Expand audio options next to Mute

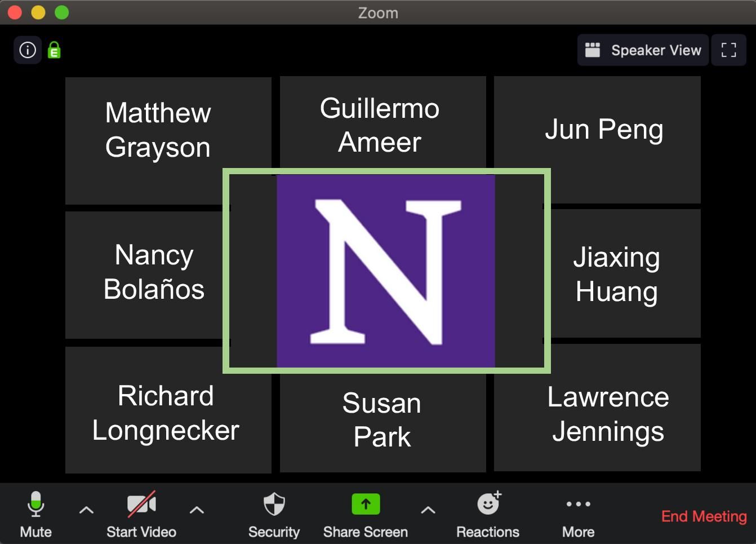click(x=86, y=510)
